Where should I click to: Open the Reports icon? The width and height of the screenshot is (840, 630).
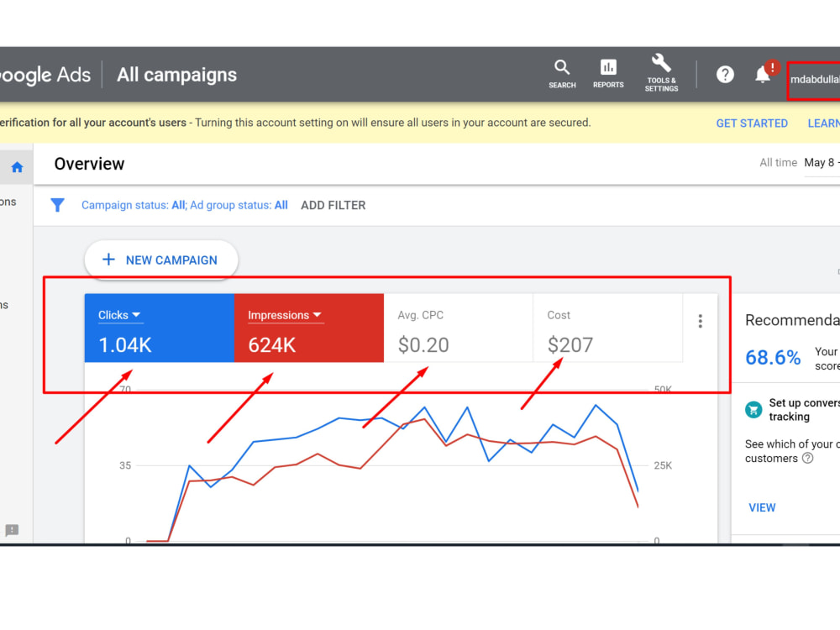[608, 74]
